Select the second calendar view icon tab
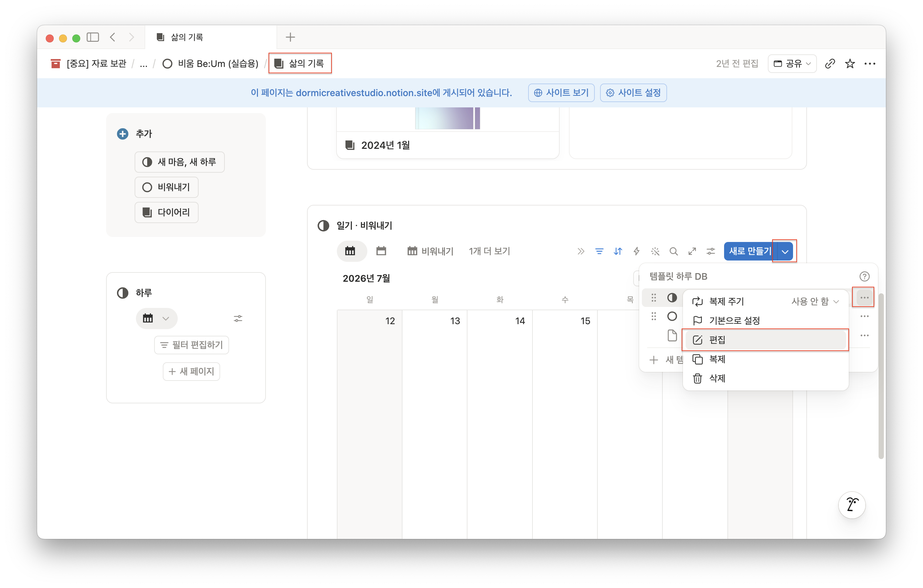The height and width of the screenshot is (588, 923). tap(381, 252)
